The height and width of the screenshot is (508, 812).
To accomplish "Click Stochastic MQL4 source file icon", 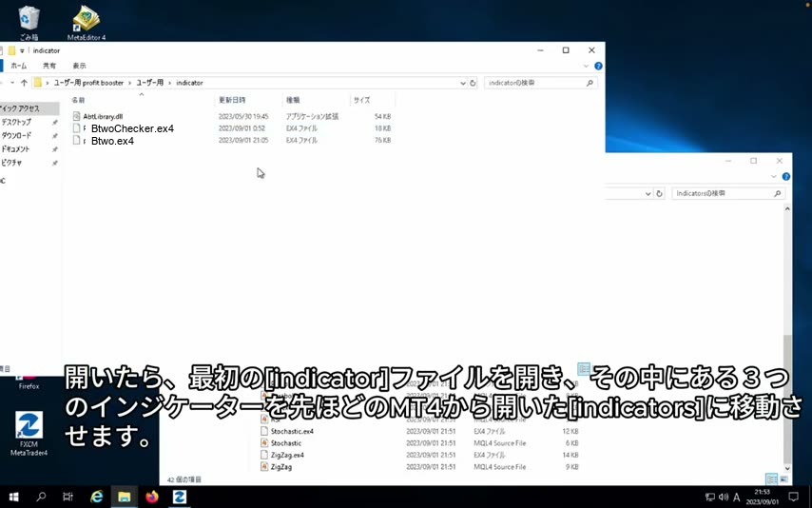I will pos(264,442).
